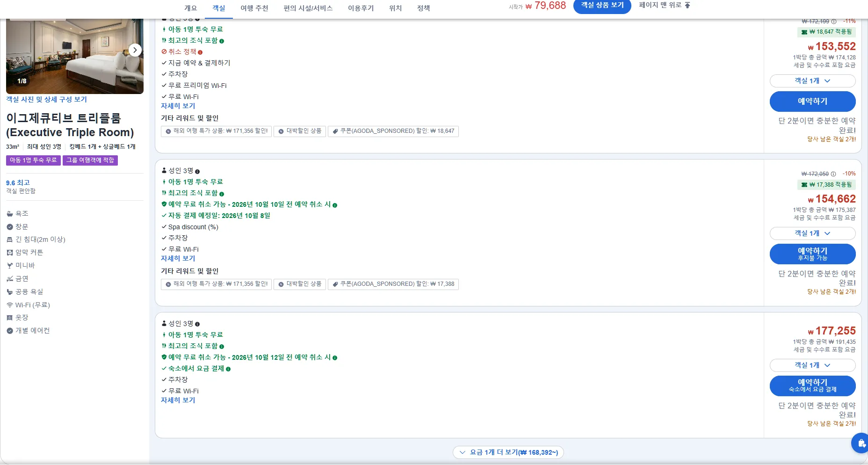Click 자세히 보기 in the ₩154,662 offer

pos(178,259)
